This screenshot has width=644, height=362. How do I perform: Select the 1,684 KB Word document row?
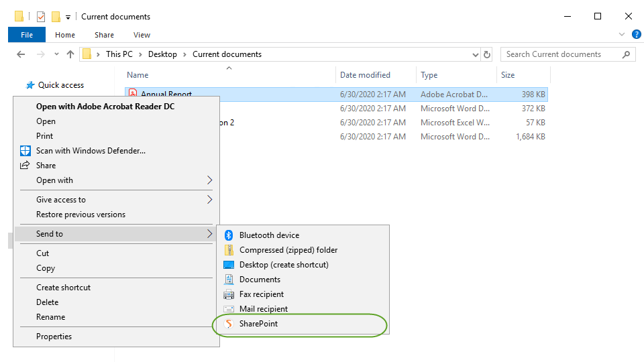(x=383, y=137)
